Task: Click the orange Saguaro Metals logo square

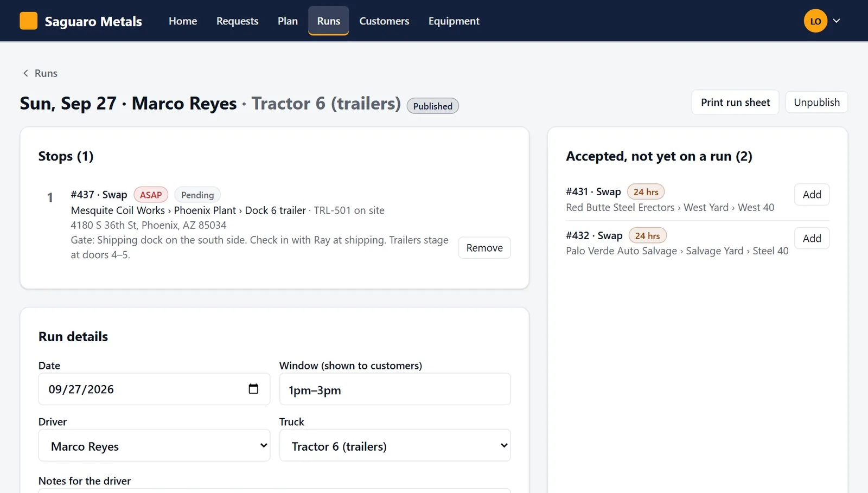Action: 28,21
